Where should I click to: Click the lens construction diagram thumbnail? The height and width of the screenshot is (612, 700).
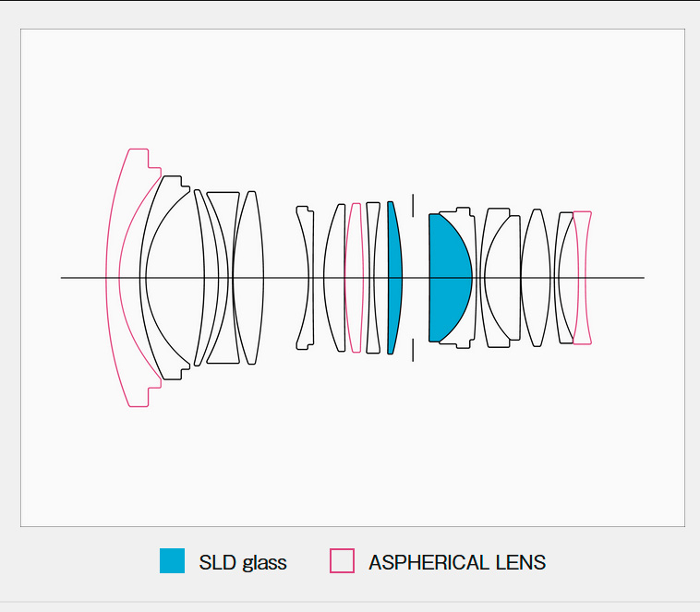(353, 278)
